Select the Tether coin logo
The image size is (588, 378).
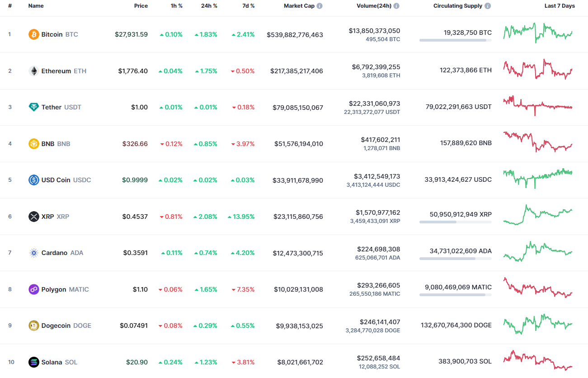33,107
